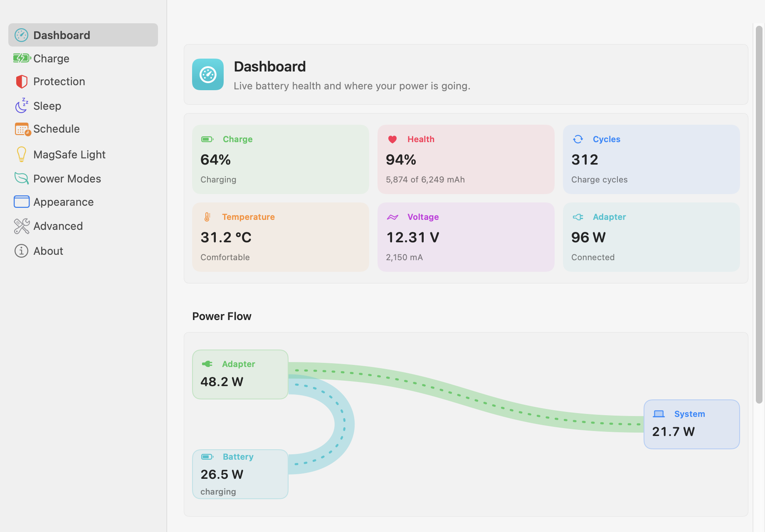Click the System 21.7 W flow node
Image resolution: width=765 pixels, height=532 pixels.
tap(692, 424)
